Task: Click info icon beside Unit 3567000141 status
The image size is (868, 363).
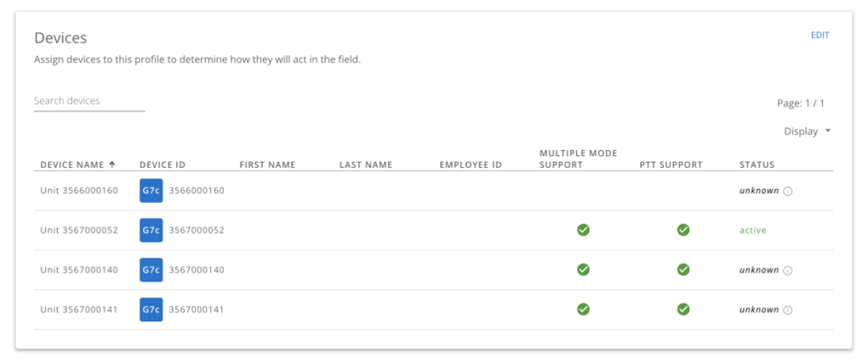Action: click(x=788, y=309)
